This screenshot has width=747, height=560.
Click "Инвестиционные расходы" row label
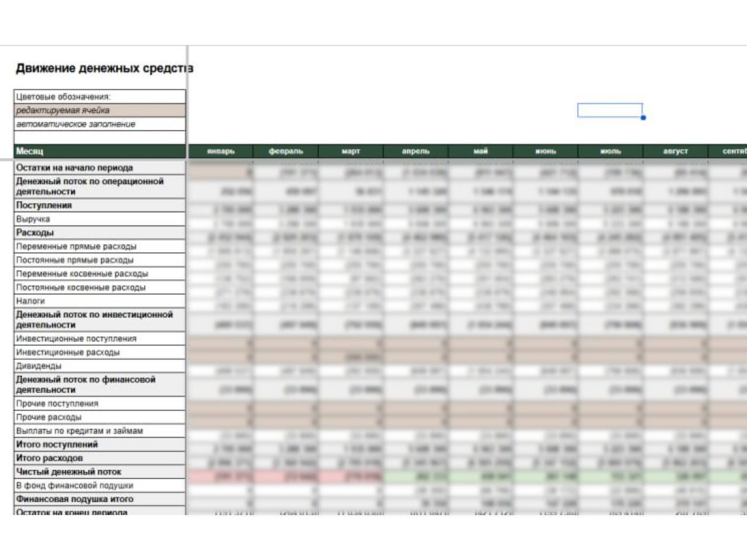(100, 352)
